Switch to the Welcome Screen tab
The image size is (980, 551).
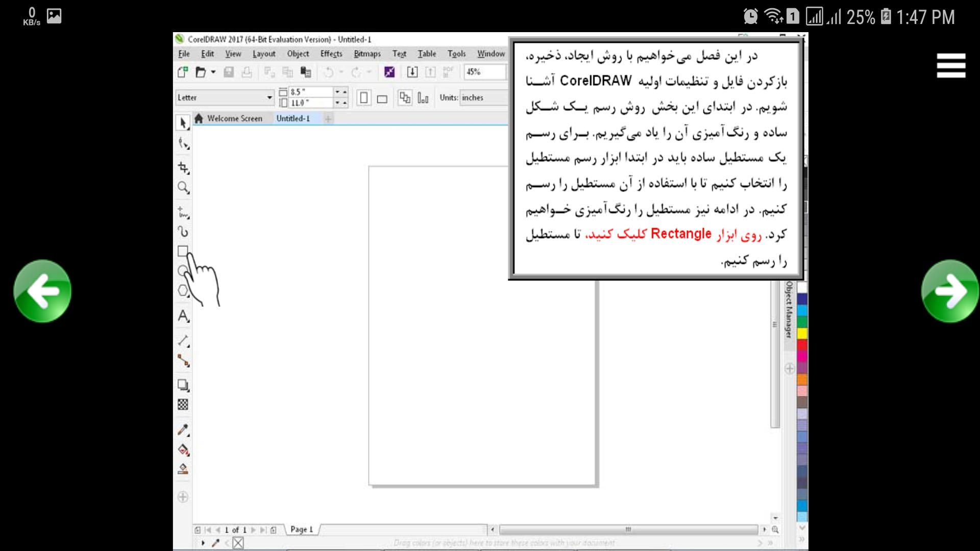229,118
